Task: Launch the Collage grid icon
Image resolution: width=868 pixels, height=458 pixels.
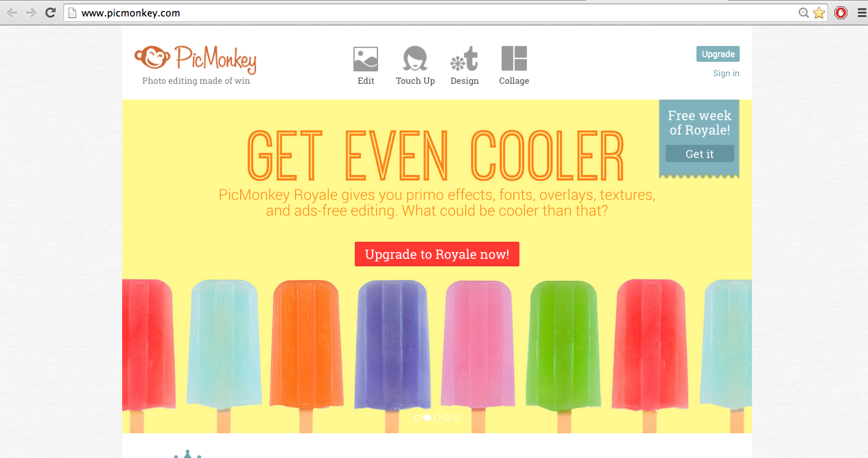Action: tap(514, 59)
